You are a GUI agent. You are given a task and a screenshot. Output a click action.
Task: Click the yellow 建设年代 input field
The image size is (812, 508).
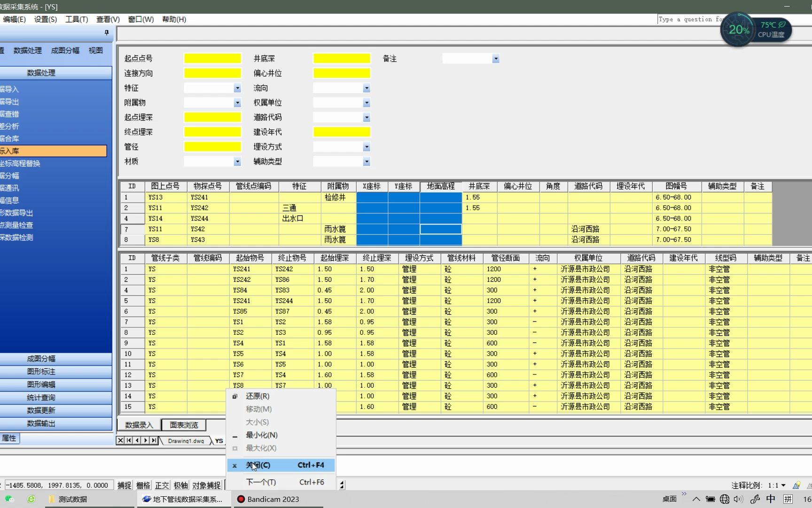(342, 133)
